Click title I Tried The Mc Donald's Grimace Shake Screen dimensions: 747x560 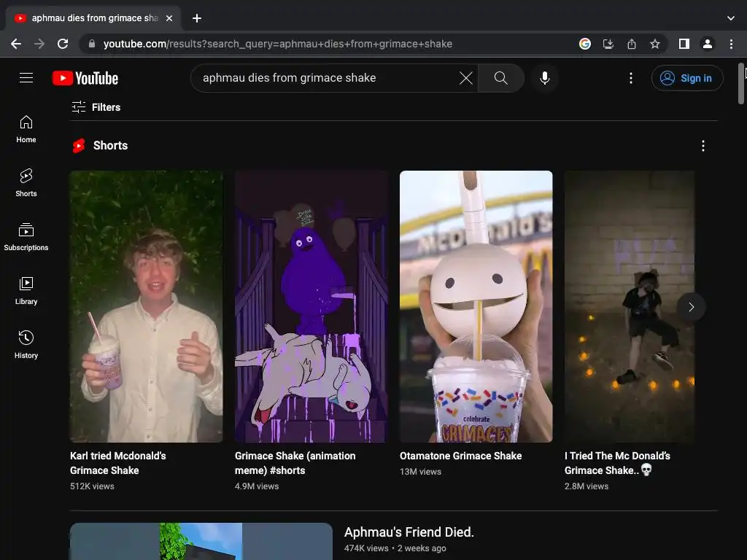click(617, 463)
